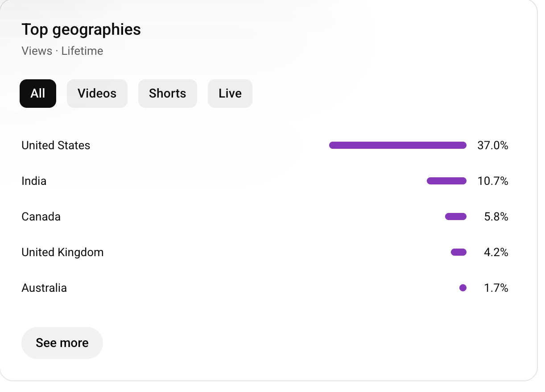The image size is (545, 392).
Task: Click Canada's purple percentage bar
Action: [x=455, y=216]
